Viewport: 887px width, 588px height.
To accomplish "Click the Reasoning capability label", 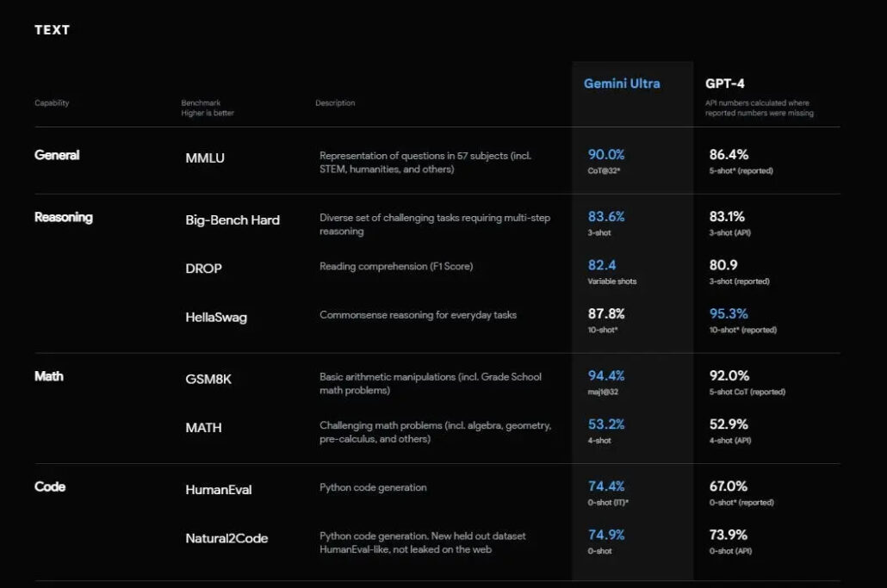I will coord(63,217).
